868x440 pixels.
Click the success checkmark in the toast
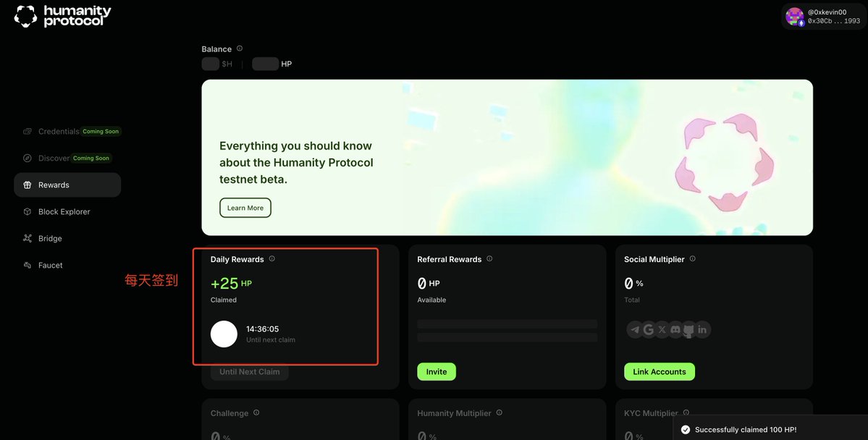click(686, 429)
